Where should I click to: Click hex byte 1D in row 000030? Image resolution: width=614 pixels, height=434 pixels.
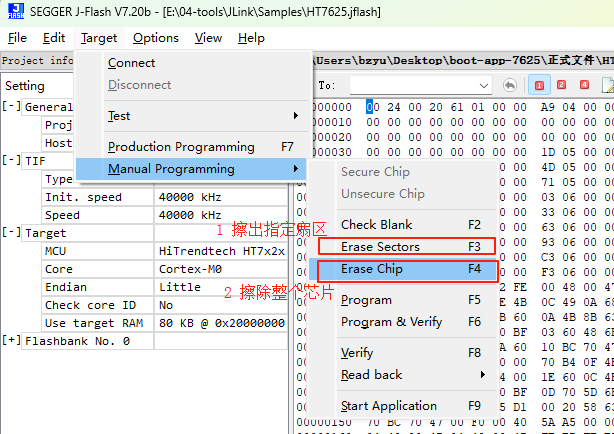point(547,152)
